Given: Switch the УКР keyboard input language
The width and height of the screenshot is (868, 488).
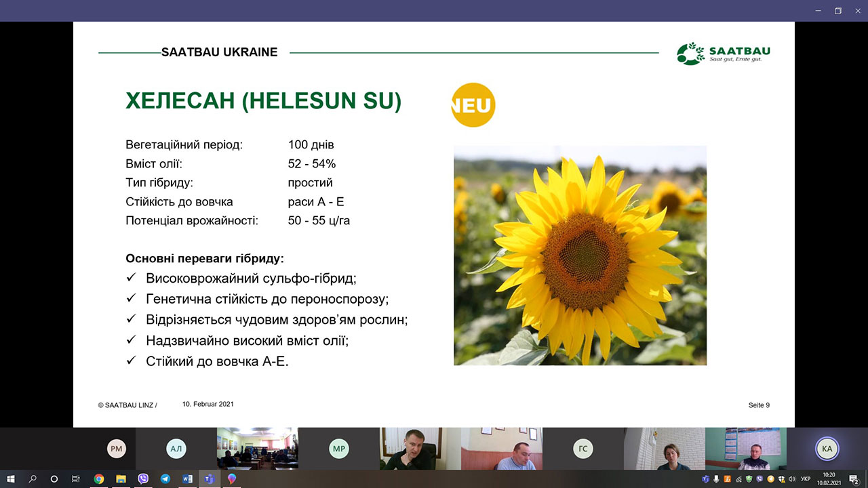Looking at the screenshot, I should (806, 479).
